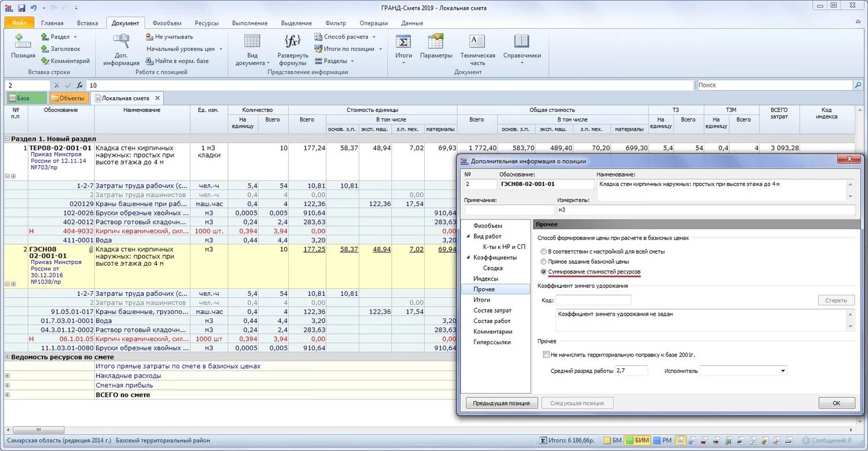The width and height of the screenshot is (868, 451).
Task: Click the Средний разряд работы field
Action: tap(631, 371)
